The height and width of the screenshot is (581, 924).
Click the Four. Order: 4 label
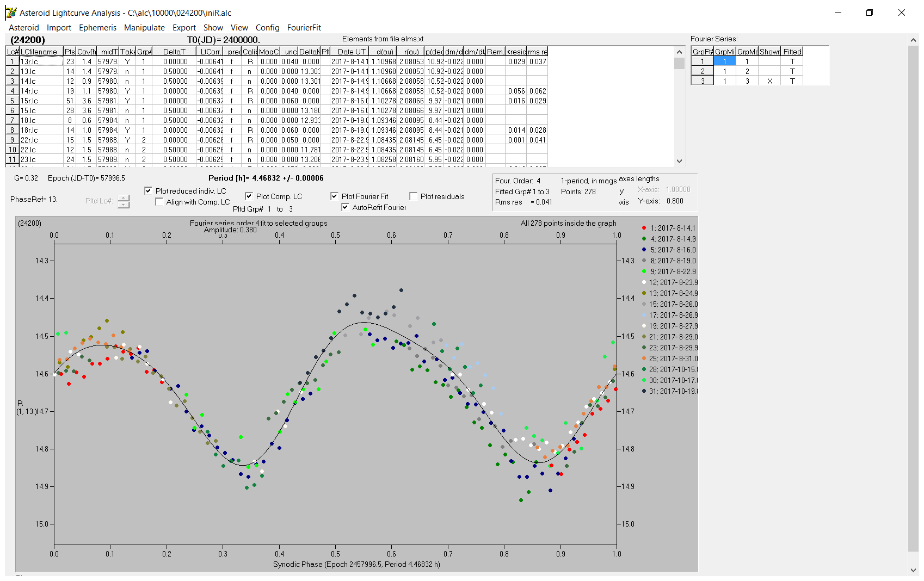(518, 181)
